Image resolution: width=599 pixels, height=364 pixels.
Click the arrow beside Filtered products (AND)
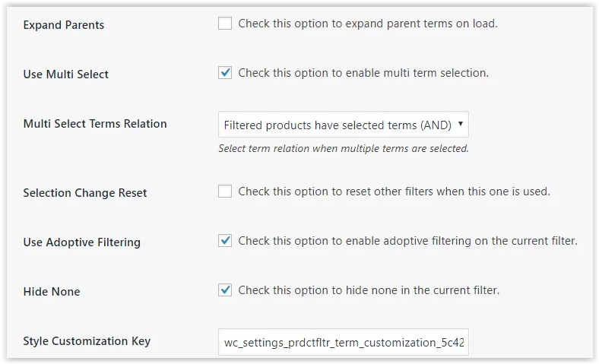tap(461, 124)
